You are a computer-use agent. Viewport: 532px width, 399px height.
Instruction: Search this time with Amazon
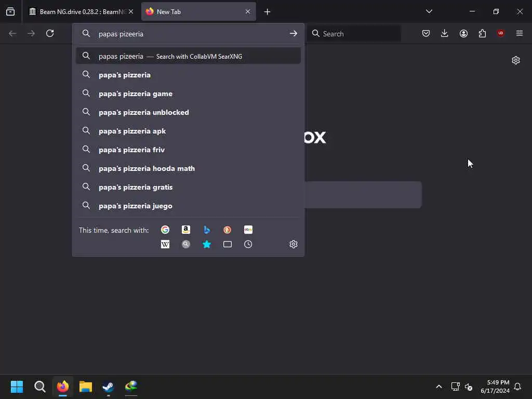pos(186,230)
